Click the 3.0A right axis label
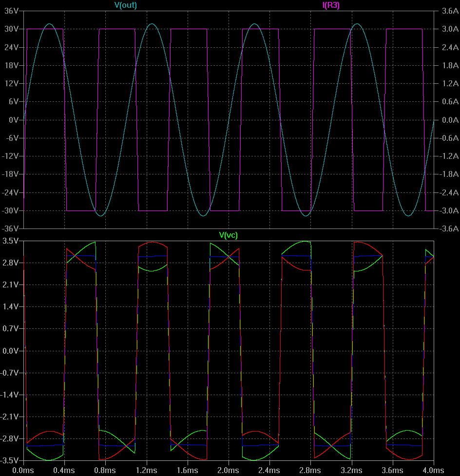This screenshot has height=476, width=460. click(450, 29)
